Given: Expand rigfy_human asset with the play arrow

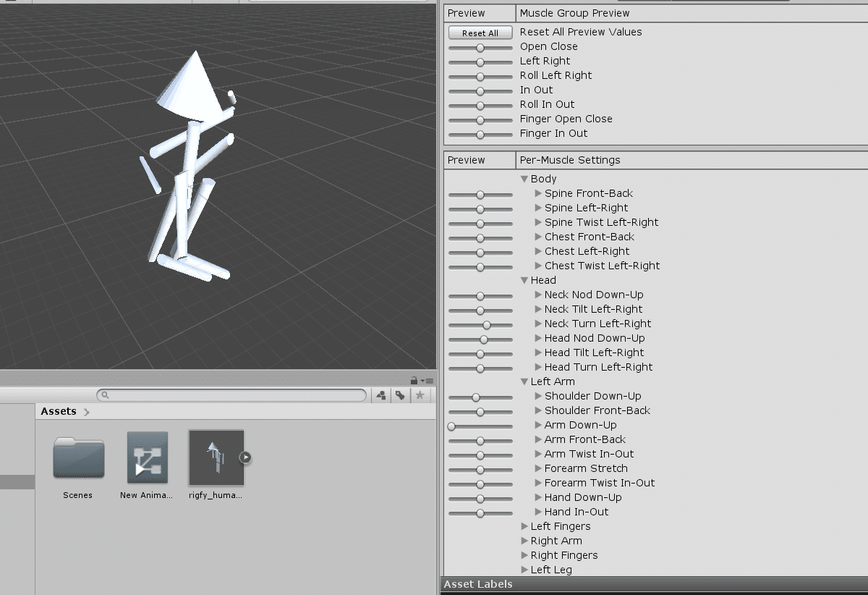Looking at the screenshot, I should coord(245,457).
